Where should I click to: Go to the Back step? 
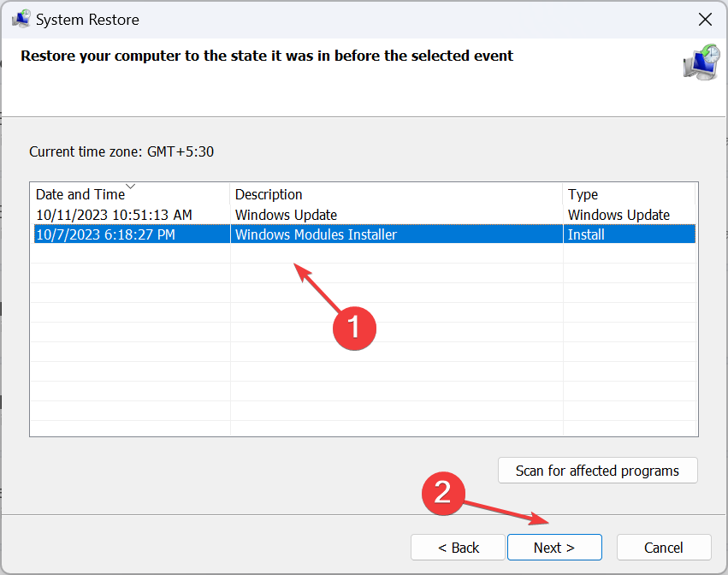[458, 548]
